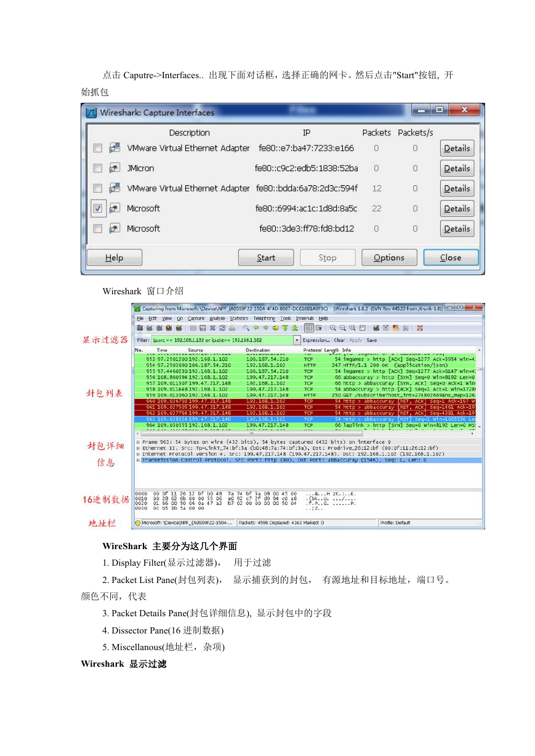Open Details for the JMicron interface
The height and width of the screenshot is (756, 535).
click(457, 168)
